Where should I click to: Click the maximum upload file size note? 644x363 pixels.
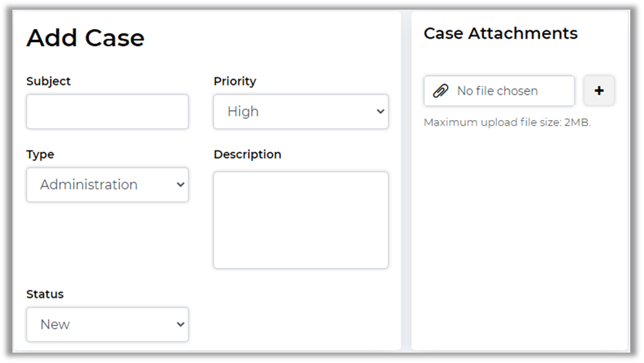[x=507, y=123]
